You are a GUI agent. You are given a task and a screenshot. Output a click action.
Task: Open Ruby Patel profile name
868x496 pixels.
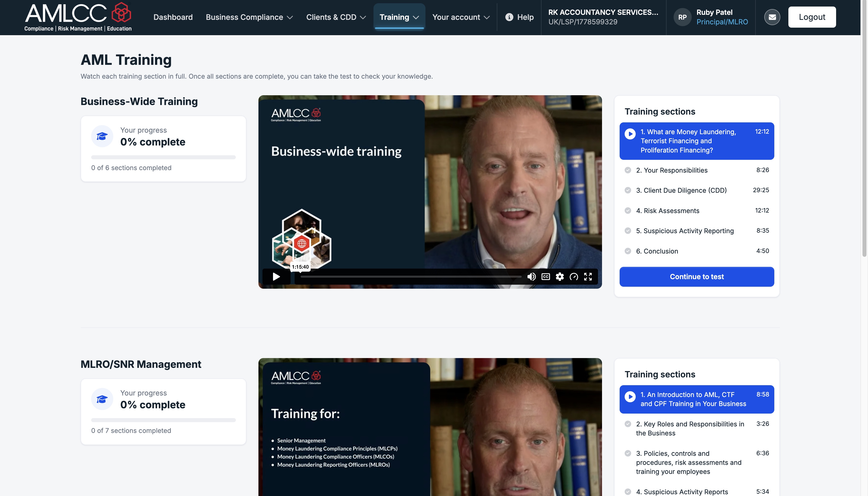(x=714, y=12)
